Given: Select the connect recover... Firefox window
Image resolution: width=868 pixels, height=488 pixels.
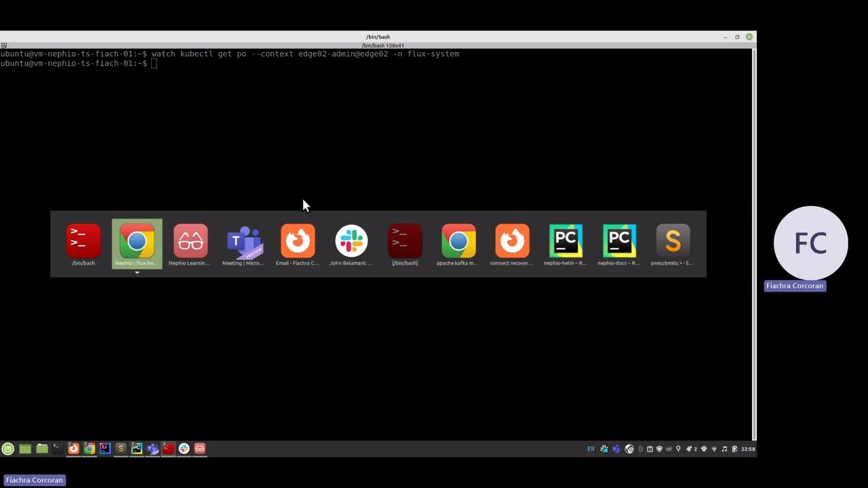Looking at the screenshot, I should [512, 244].
